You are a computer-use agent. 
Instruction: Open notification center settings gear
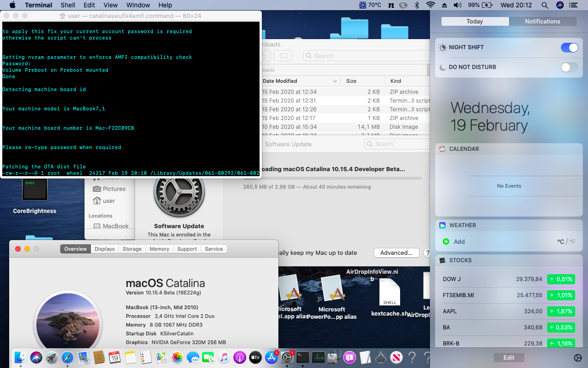tap(578, 358)
